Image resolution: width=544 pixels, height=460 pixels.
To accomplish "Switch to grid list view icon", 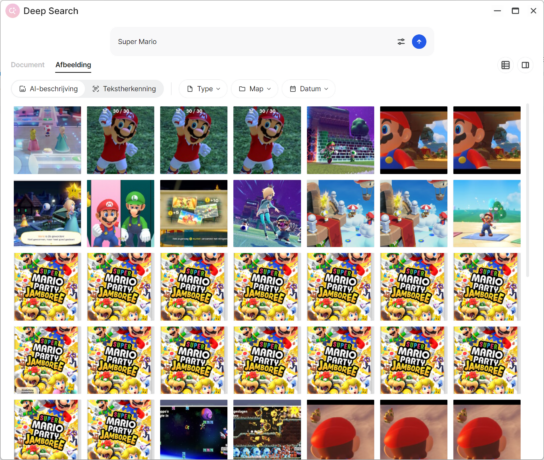I will coord(505,65).
